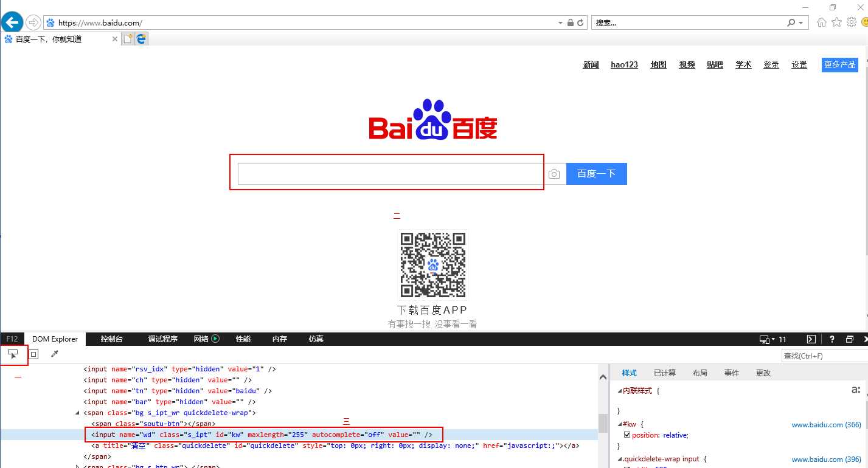The width and height of the screenshot is (868, 468).
Task: Click the browser Forward arrow button
Action: (33, 22)
